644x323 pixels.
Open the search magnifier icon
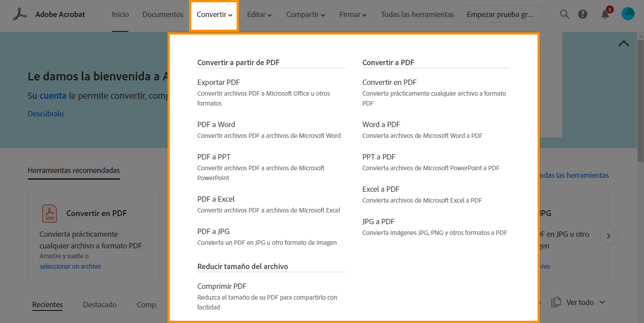tap(565, 14)
